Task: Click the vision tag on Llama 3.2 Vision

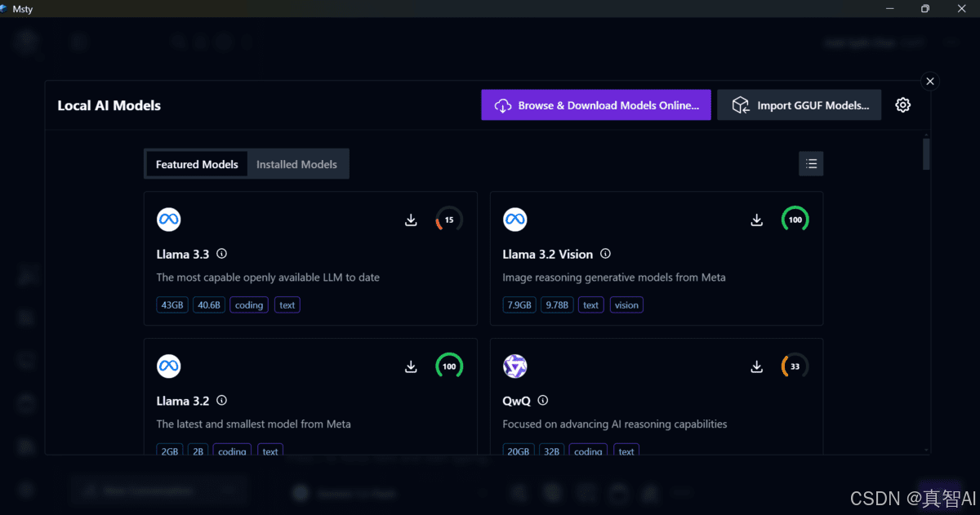Action: pos(627,305)
